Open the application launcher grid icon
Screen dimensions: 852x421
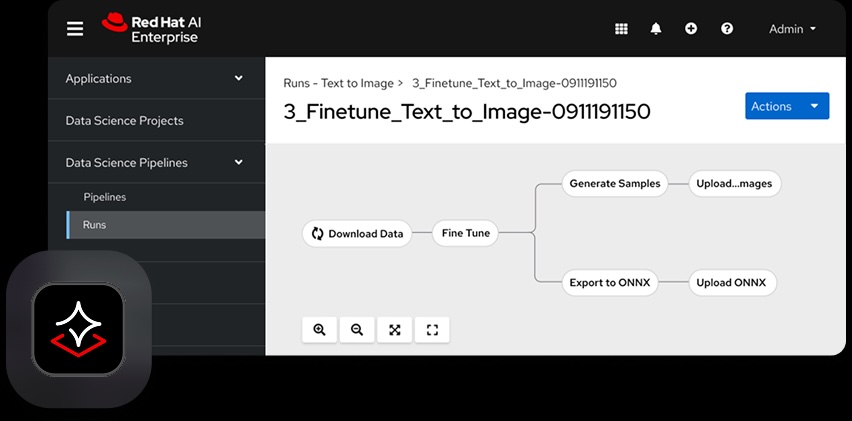pyautogui.click(x=621, y=29)
